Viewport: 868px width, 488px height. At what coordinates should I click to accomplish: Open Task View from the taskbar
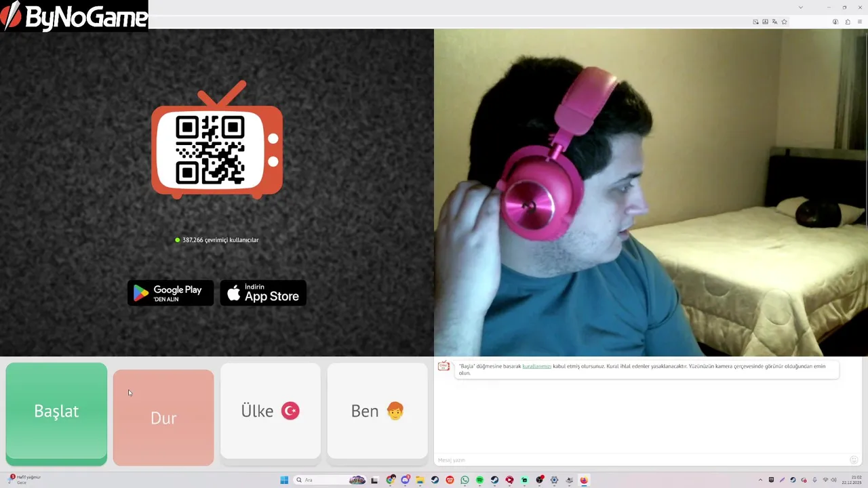pyautogui.click(x=374, y=480)
